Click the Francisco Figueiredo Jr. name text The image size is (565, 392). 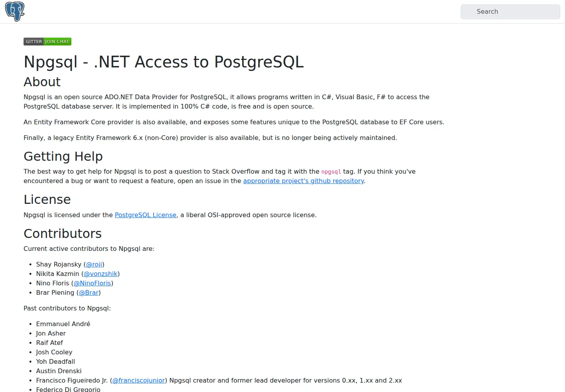click(x=72, y=380)
